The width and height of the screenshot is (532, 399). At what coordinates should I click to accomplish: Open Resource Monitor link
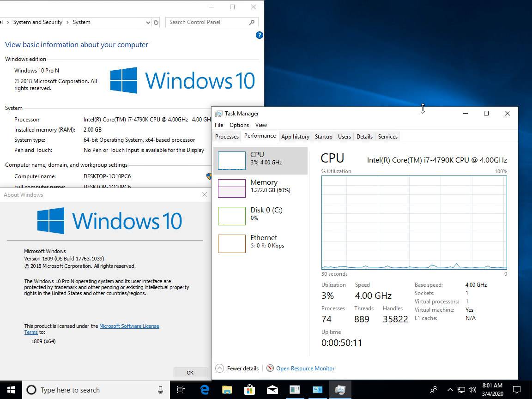(305, 368)
